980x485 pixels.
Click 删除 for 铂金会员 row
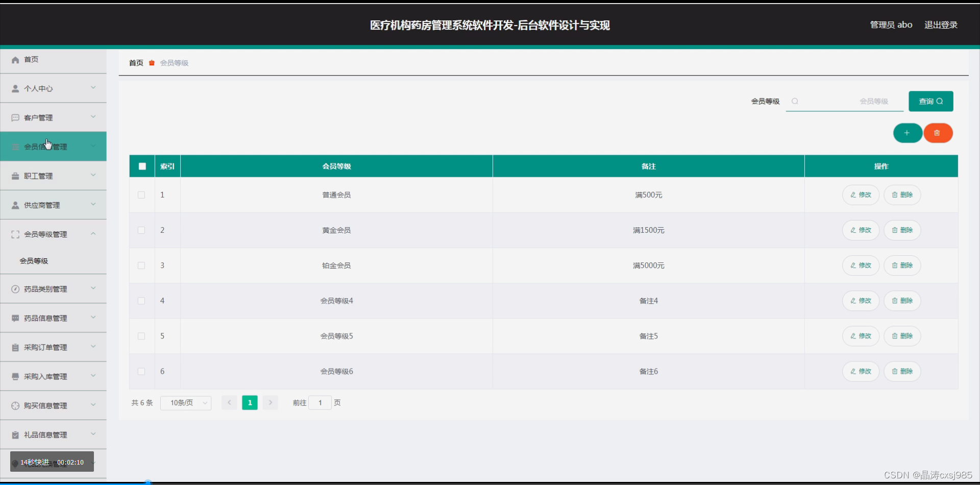pos(902,265)
